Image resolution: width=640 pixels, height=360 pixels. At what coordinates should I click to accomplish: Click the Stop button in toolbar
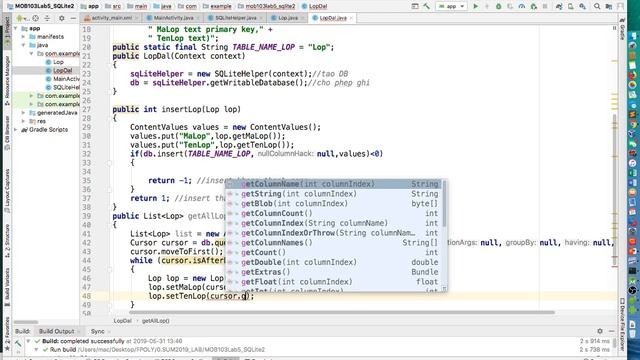(x=545, y=6)
